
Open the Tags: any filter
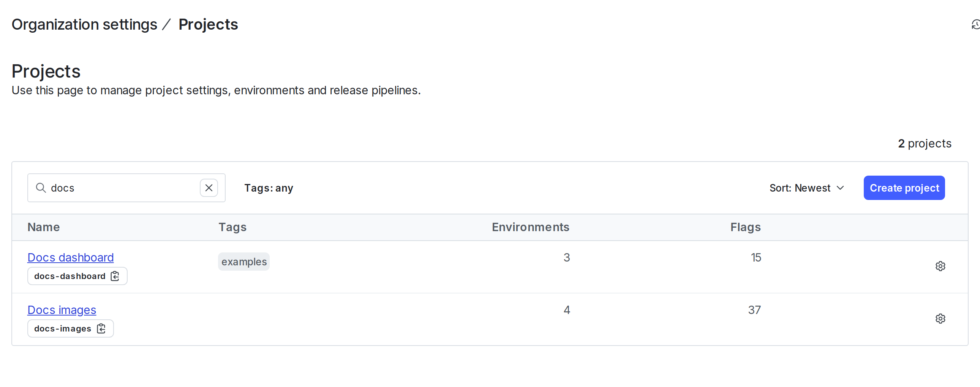tap(269, 187)
